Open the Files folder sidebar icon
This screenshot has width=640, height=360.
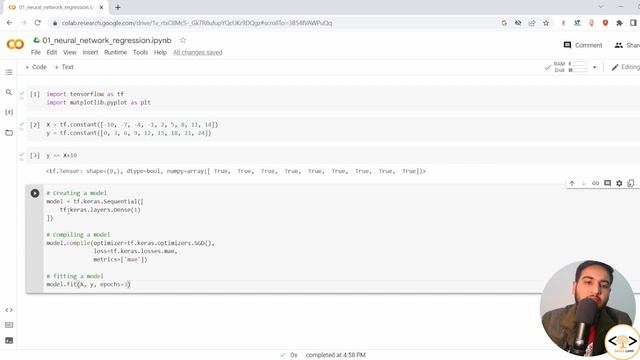(9, 133)
